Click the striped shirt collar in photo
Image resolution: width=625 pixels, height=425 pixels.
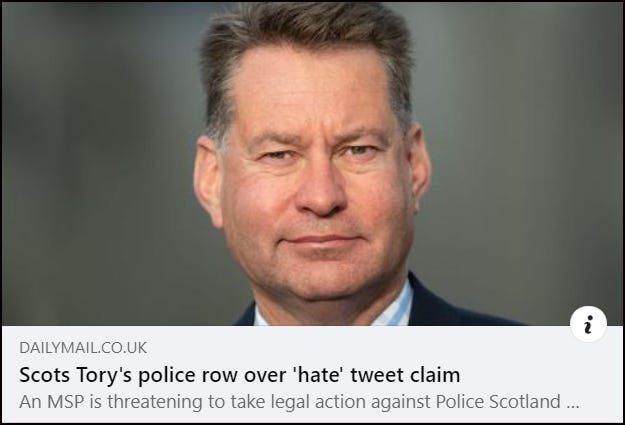[393, 309]
